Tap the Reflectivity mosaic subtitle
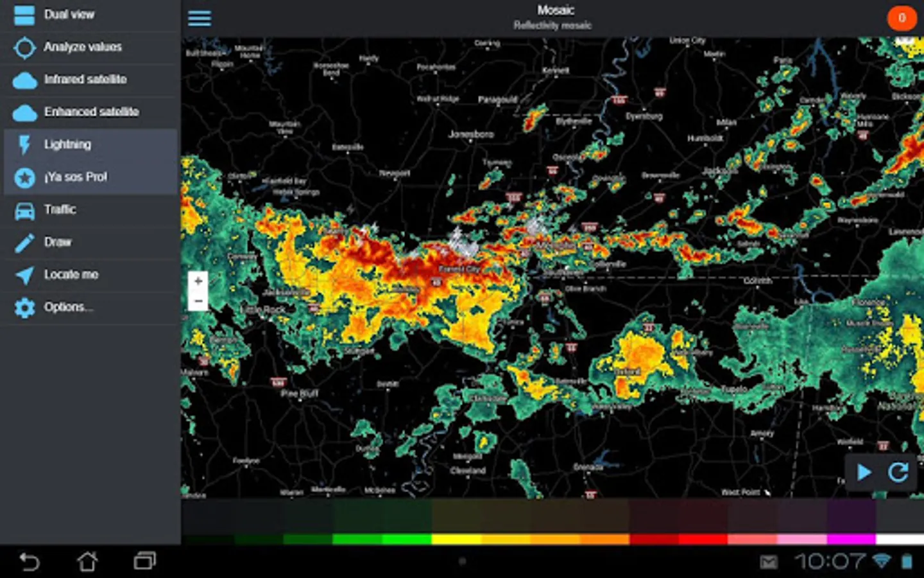924x578 pixels. [552, 26]
